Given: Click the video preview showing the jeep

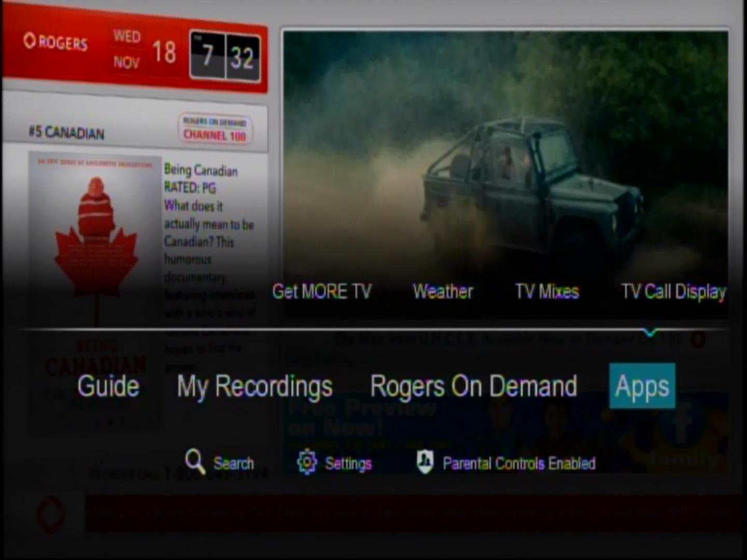Looking at the screenshot, I should pyautogui.click(x=505, y=156).
